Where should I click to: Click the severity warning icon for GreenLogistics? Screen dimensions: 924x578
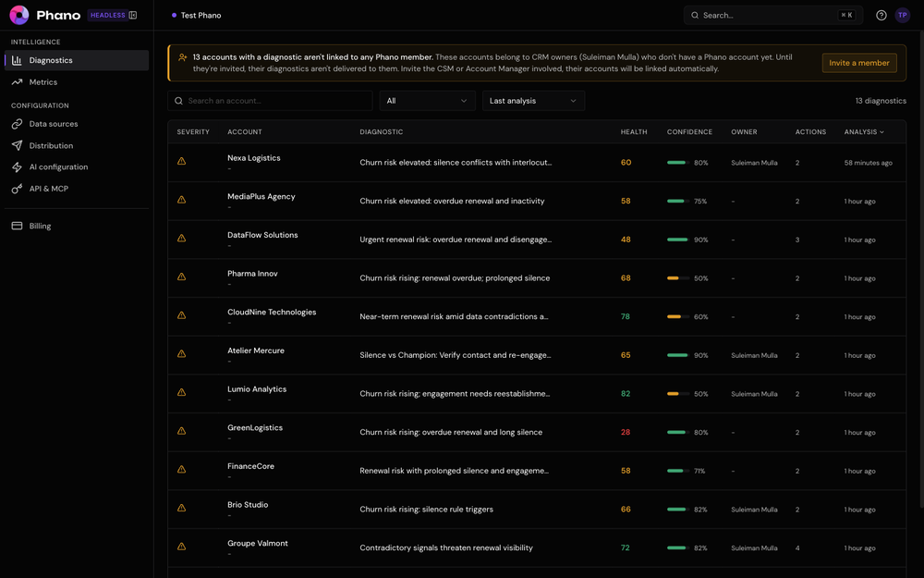pos(181,431)
